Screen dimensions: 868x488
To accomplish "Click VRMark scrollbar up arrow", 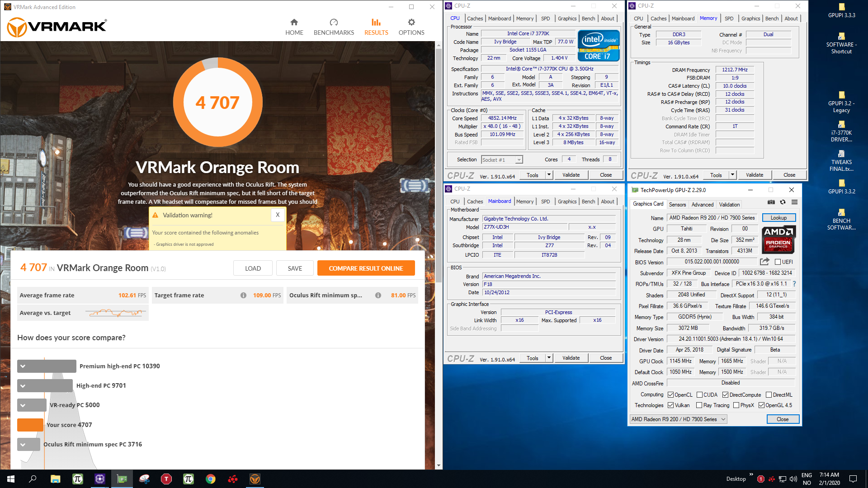I will tap(439, 45).
